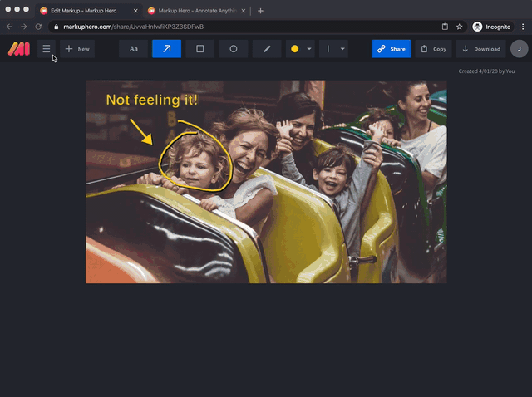Open the hamburger menu

point(47,49)
